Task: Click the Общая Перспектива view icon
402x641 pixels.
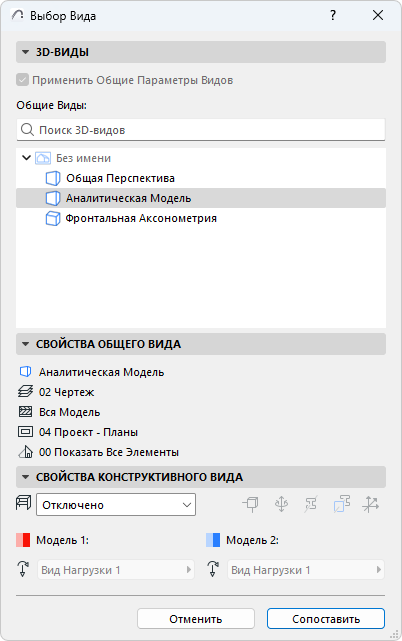Action: pyautogui.click(x=53, y=178)
